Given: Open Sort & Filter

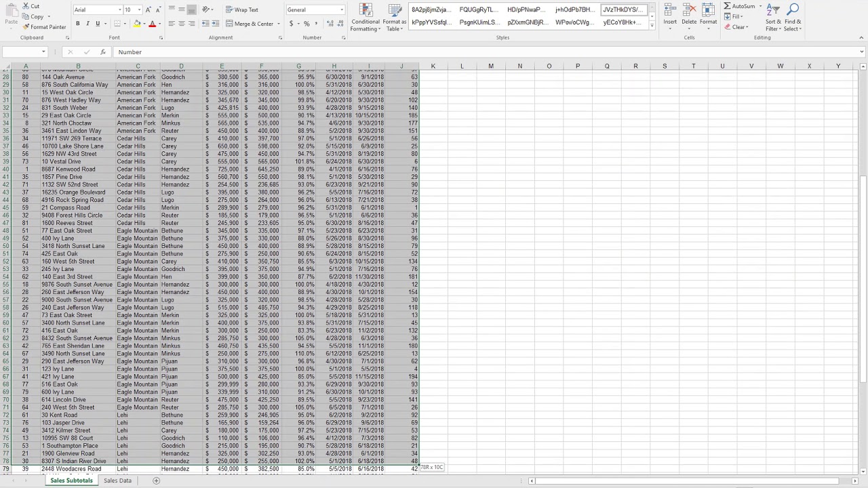Looking at the screenshot, I should pos(774,18).
